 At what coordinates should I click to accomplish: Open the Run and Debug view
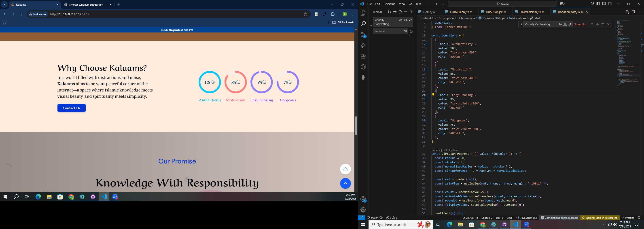point(363,45)
